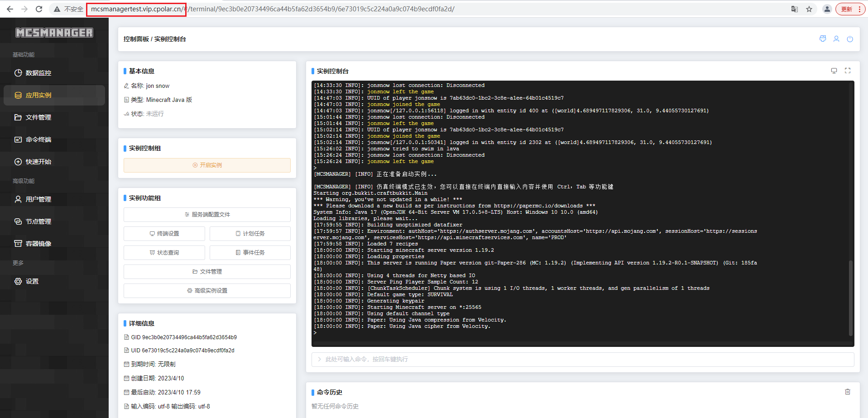Click the 状态: 未运行 text
This screenshot has width=868, height=418.
[x=148, y=114]
